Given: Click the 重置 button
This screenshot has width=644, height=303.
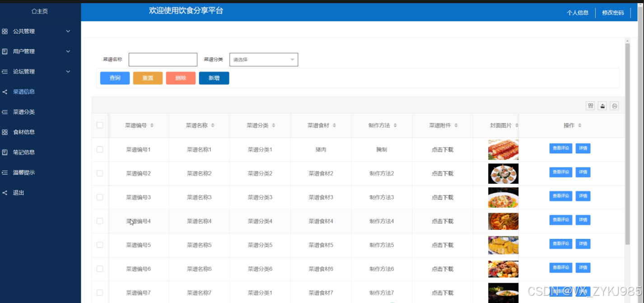Looking at the screenshot, I should pos(148,78).
